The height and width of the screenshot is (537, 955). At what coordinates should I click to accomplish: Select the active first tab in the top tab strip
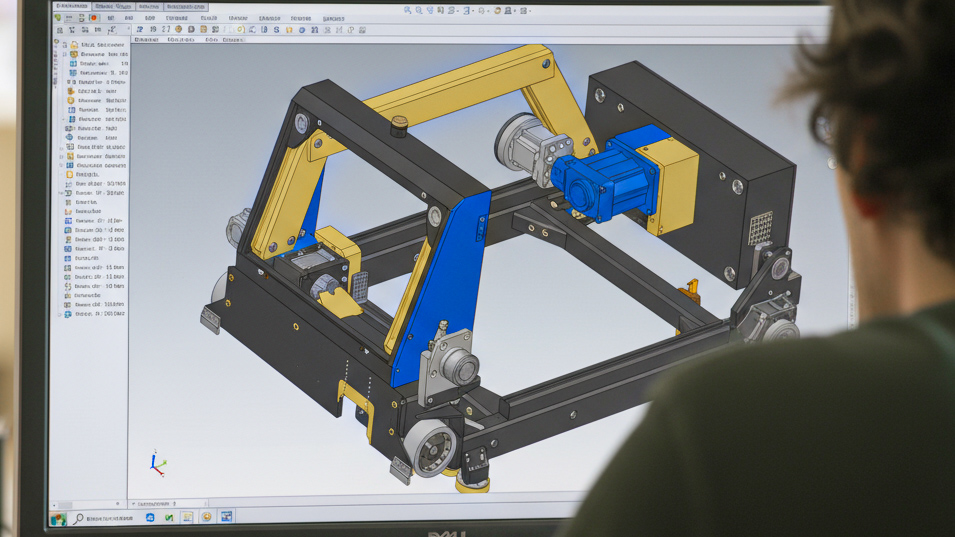72,6
